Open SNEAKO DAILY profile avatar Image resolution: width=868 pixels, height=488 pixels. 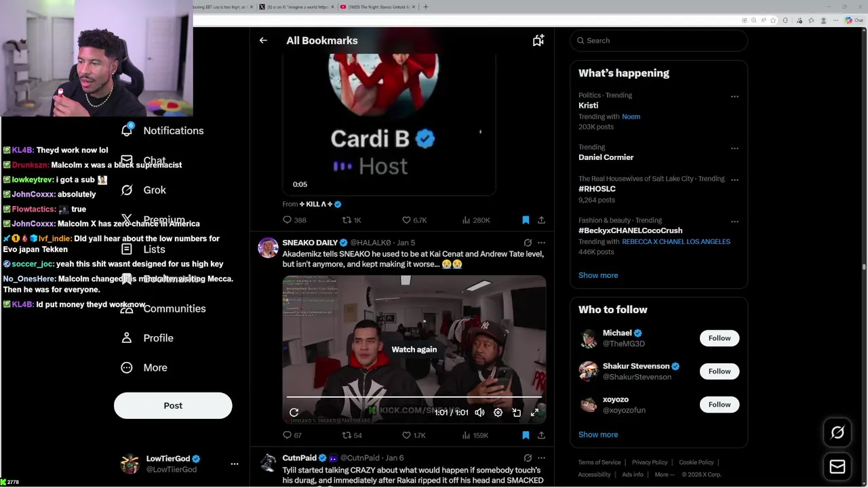[268, 247]
